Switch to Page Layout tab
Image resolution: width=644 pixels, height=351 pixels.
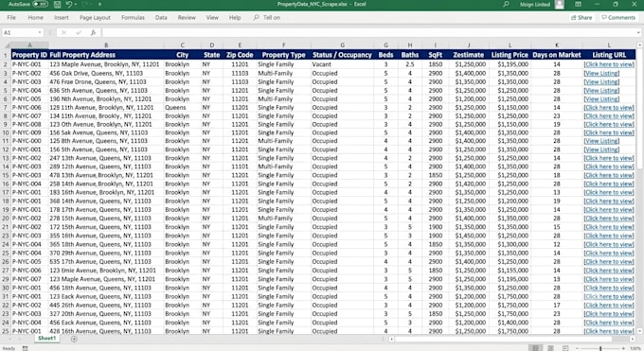point(95,18)
